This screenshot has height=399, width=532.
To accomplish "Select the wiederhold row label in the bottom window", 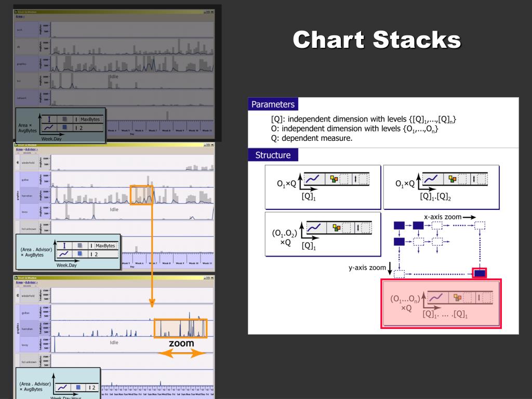I will click(x=28, y=296).
